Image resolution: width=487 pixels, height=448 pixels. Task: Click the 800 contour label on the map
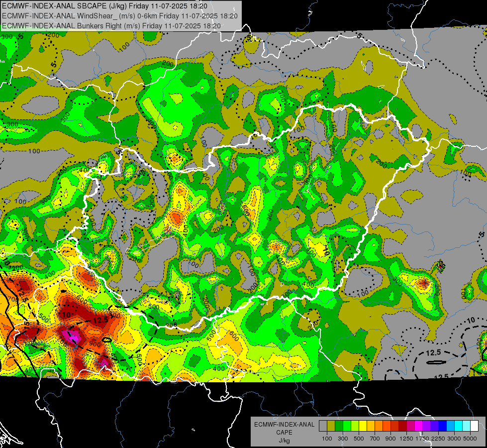(x=115, y=315)
